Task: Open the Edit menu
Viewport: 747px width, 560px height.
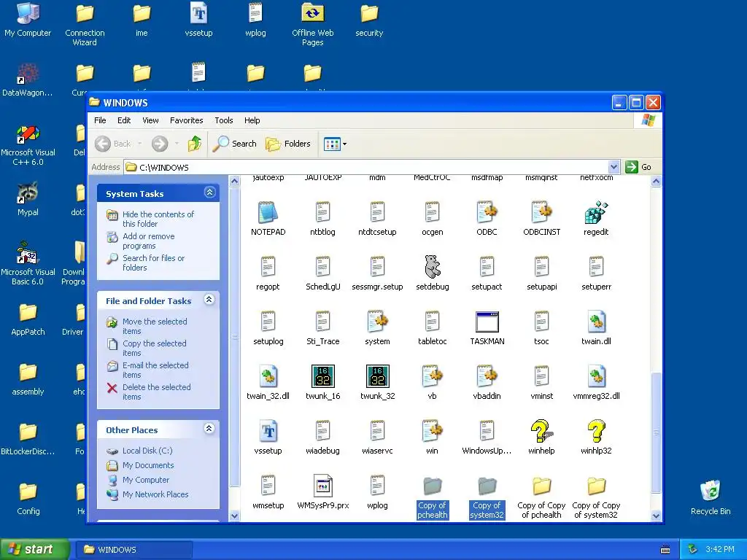Action: pos(124,120)
